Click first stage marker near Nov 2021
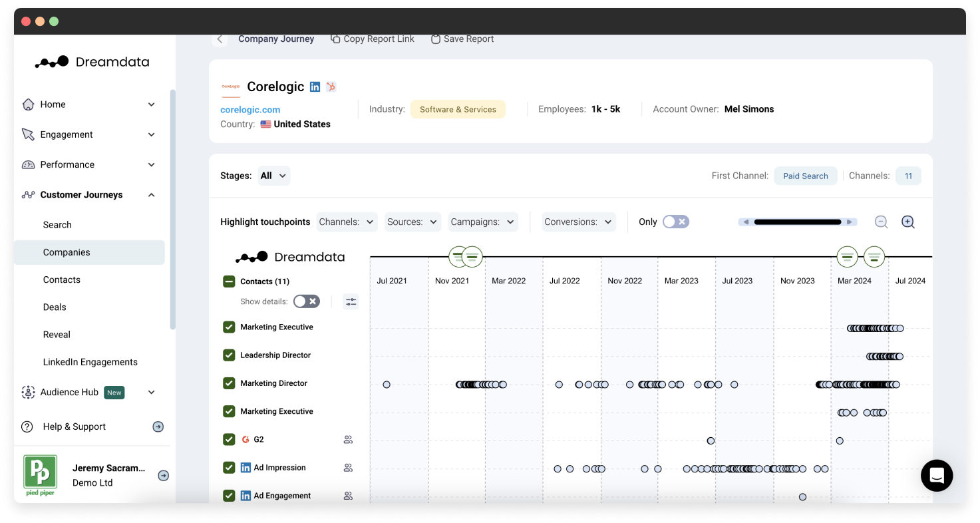This screenshot has height=523, width=980. point(458,256)
